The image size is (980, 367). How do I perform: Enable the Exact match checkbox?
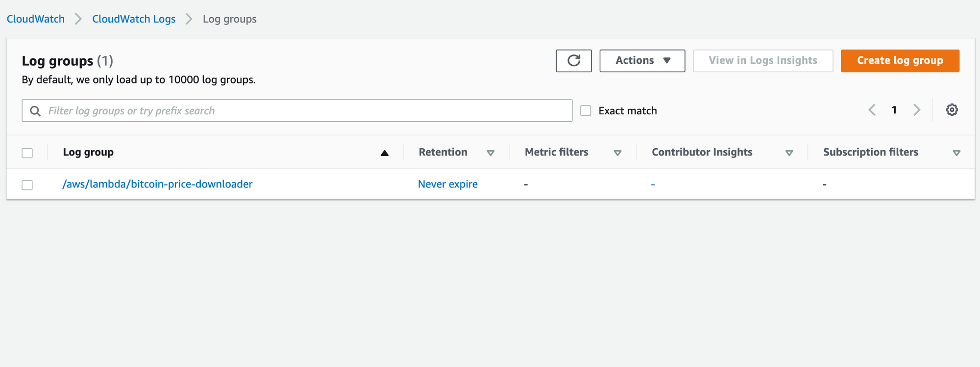586,110
